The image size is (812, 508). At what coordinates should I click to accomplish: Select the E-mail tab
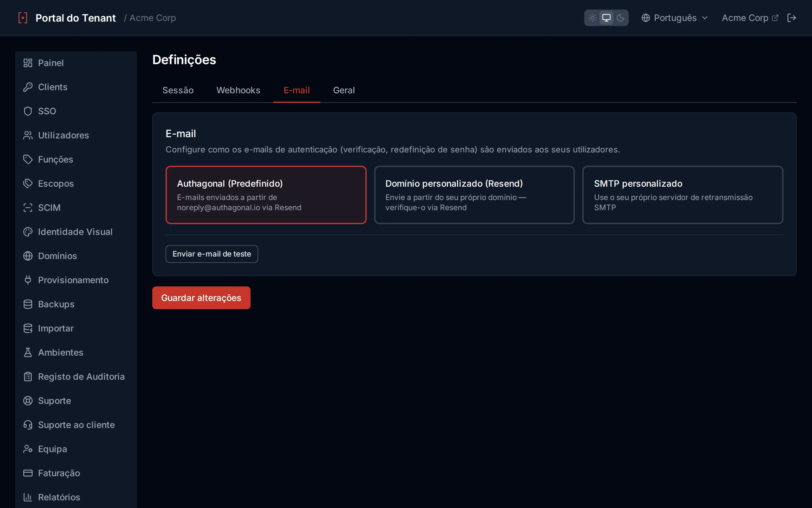(297, 90)
